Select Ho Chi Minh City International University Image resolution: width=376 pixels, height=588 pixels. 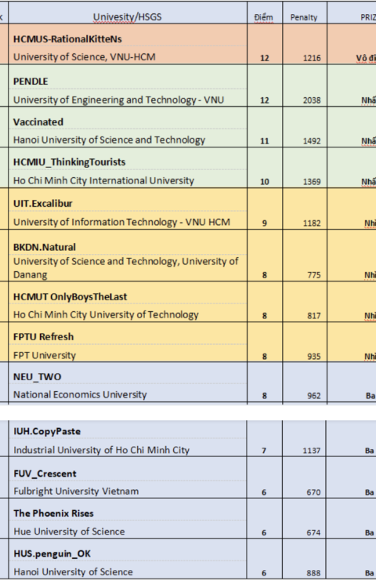click(x=103, y=181)
